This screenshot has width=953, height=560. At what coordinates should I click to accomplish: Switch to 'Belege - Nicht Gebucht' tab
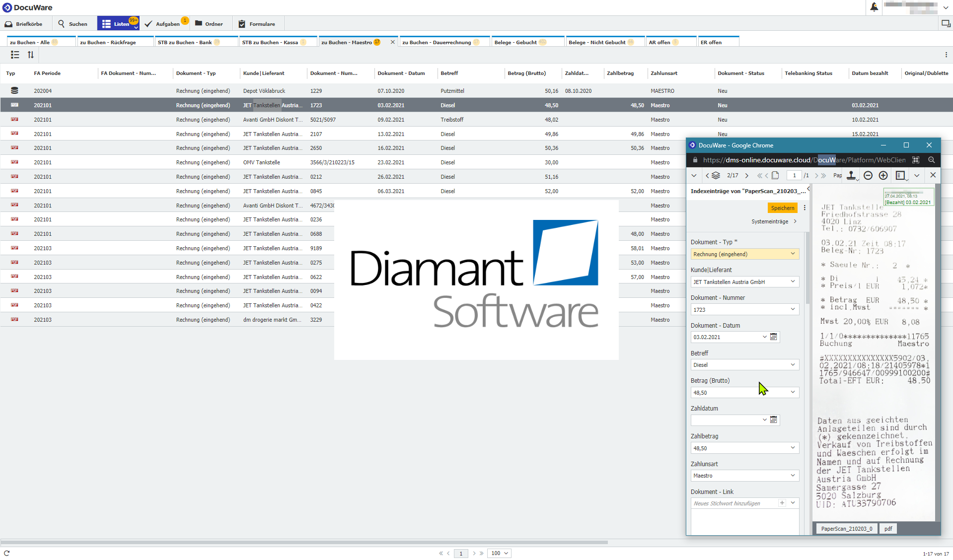point(605,42)
